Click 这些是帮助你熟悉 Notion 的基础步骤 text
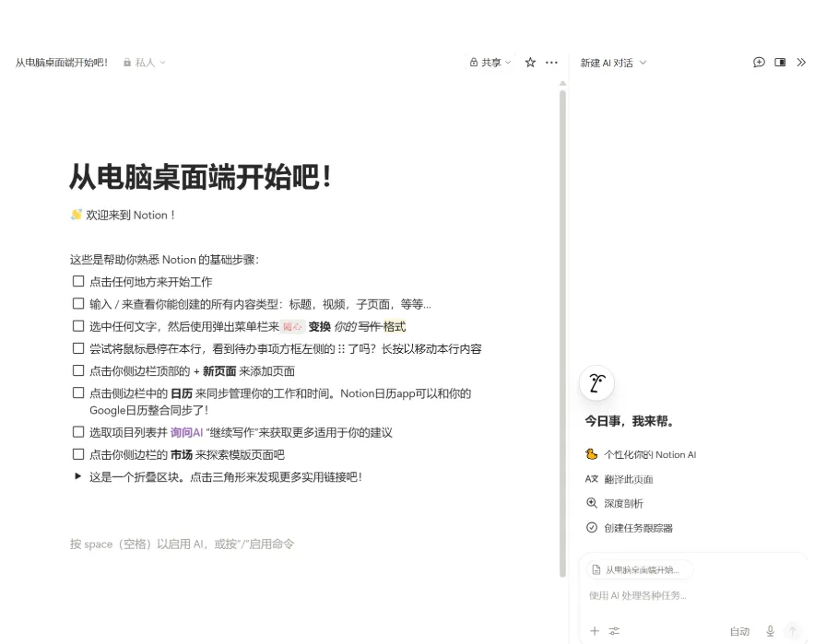 (164, 260)
